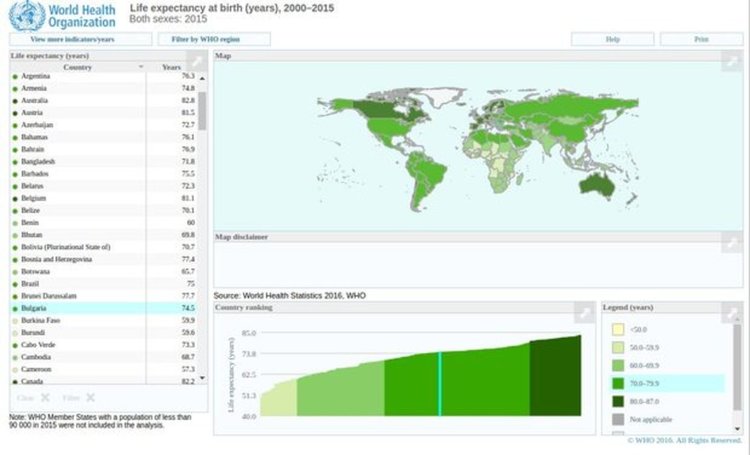
Task: Click the Years column header
Action: 171,67
